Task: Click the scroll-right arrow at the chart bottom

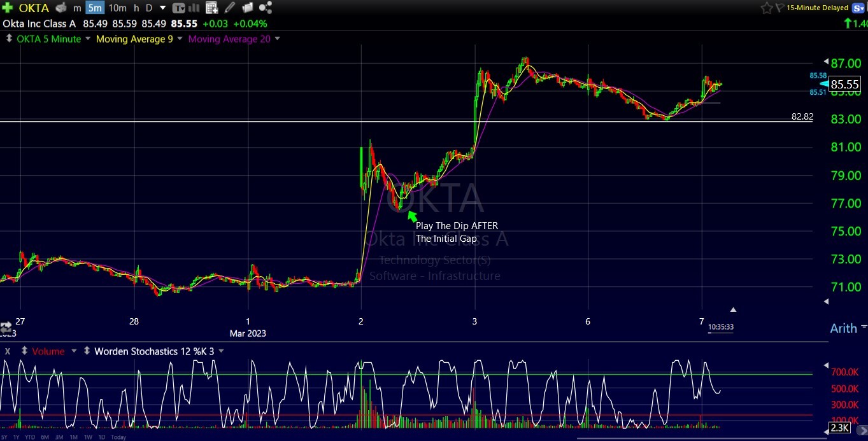Action: 863,431
